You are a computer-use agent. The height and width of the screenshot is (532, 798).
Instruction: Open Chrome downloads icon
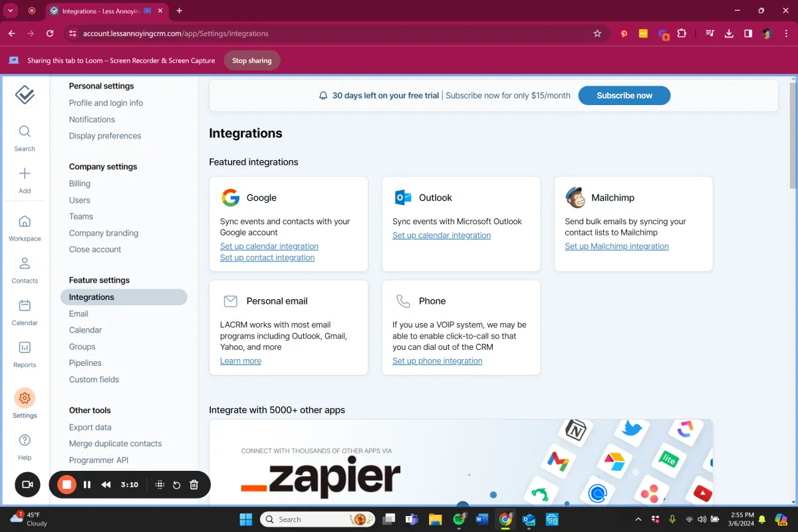[x=729, y=33]
